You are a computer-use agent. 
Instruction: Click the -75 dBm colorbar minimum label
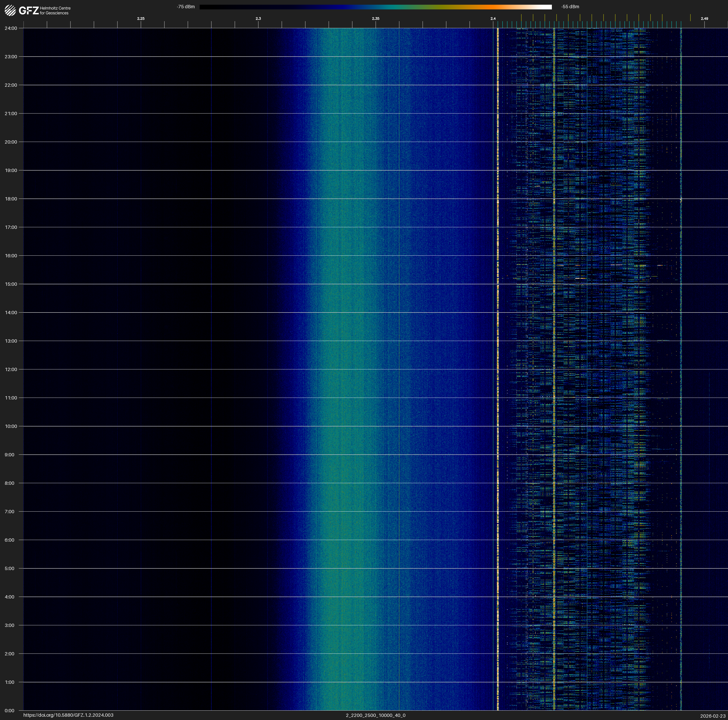(186, 7)
